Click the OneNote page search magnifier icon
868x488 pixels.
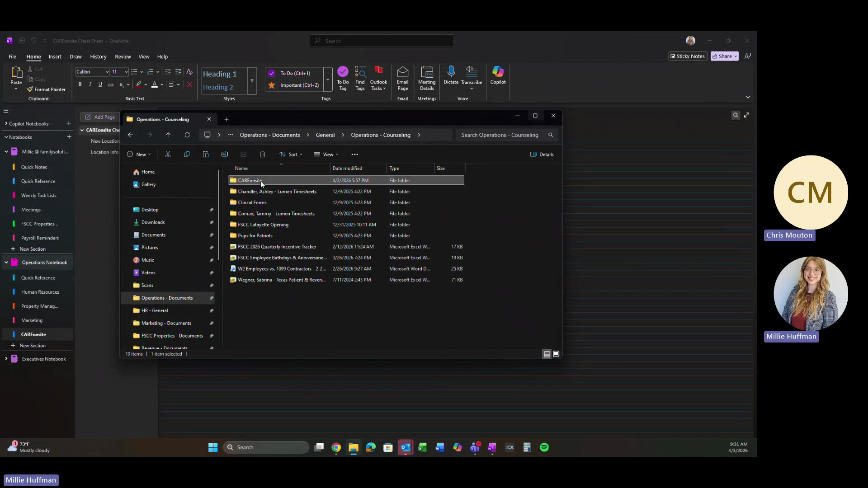tap(736, 115)
